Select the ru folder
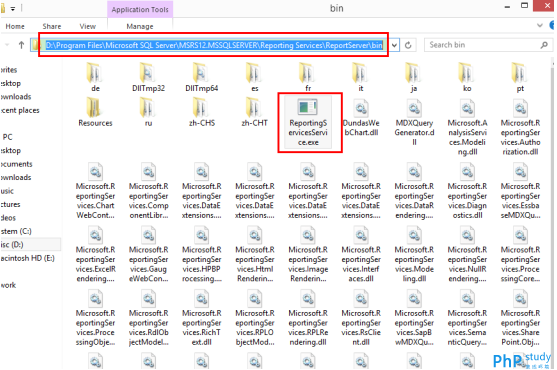This screenshot has width=557, height=370. 148,112
